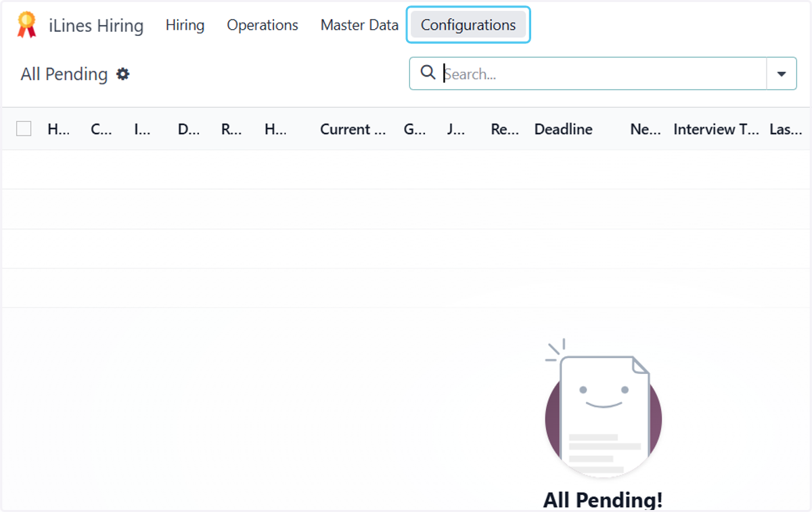Open the Hiring menu
Image resolution: width=812 pixels, height=512 pixels.
[x=185, y=25]
